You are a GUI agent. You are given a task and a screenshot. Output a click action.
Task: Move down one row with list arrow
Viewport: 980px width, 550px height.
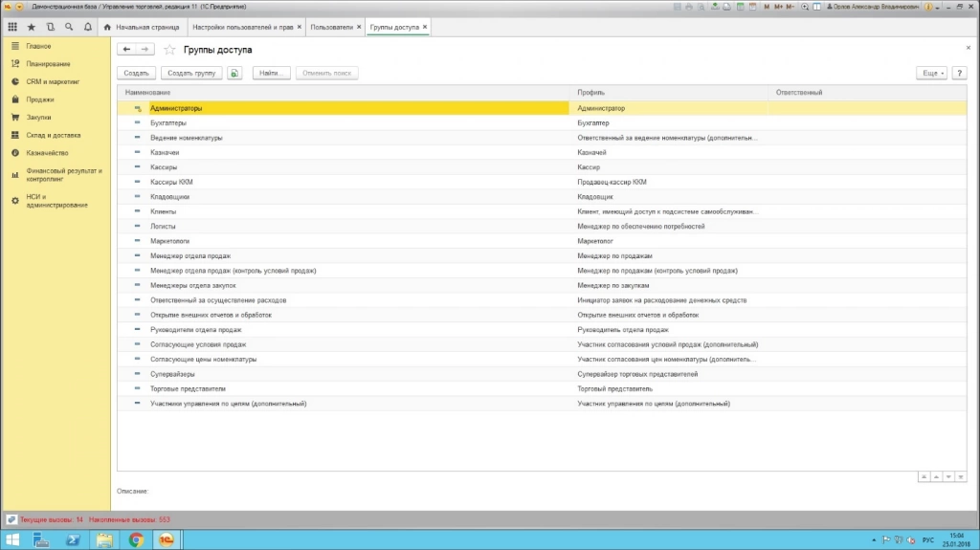948,477
